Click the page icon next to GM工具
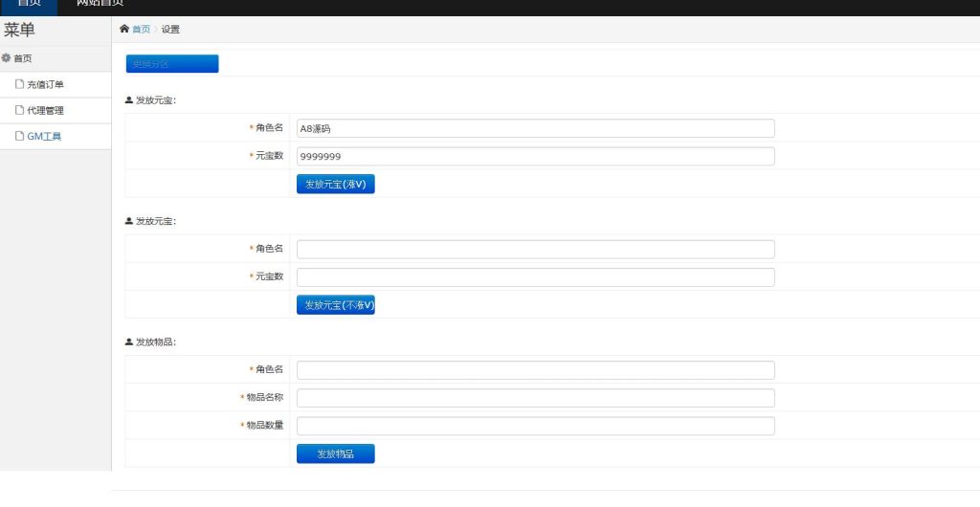Viewport: 980px width, 507px height. (x=19, y=136)
